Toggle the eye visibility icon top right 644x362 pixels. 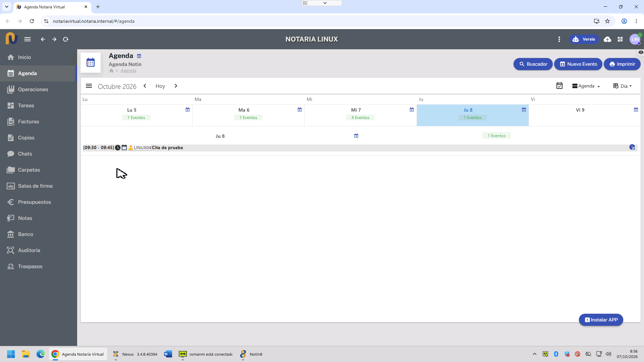[641, 52]
